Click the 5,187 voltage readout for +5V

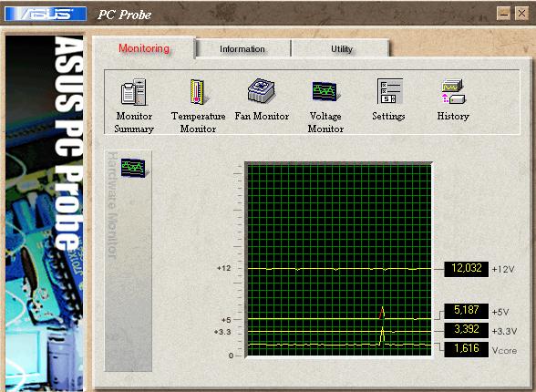click(467, 311)
